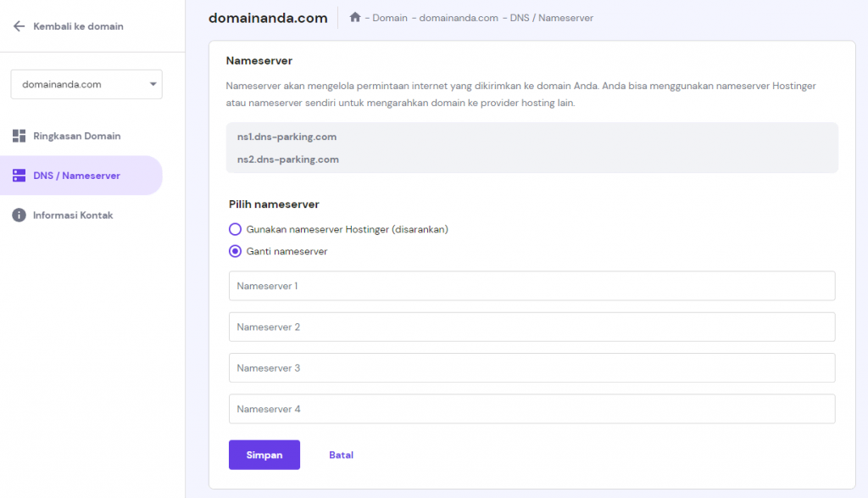Return via Kembali ke domain link
This screenshot has width=868, height=498.
pyautogui.click(x=78, y=26)
